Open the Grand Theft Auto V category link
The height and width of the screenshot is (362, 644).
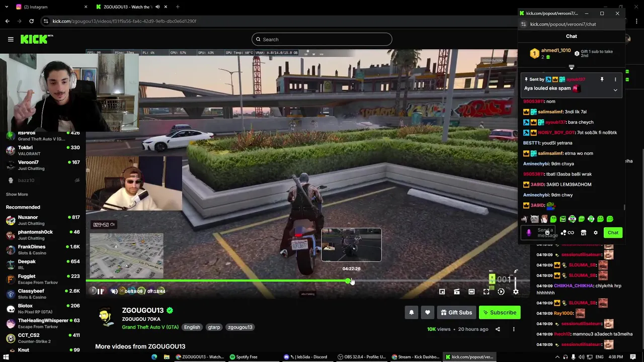pos(150,327)
